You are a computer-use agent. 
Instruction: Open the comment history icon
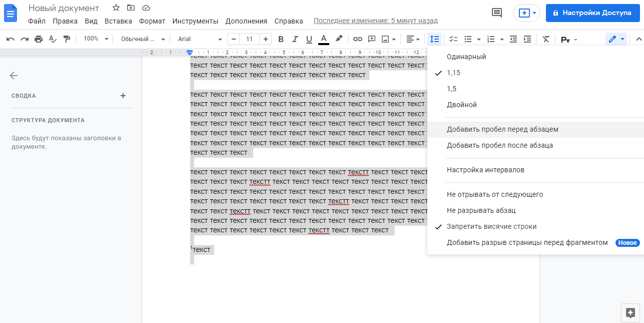coord(497,13)
